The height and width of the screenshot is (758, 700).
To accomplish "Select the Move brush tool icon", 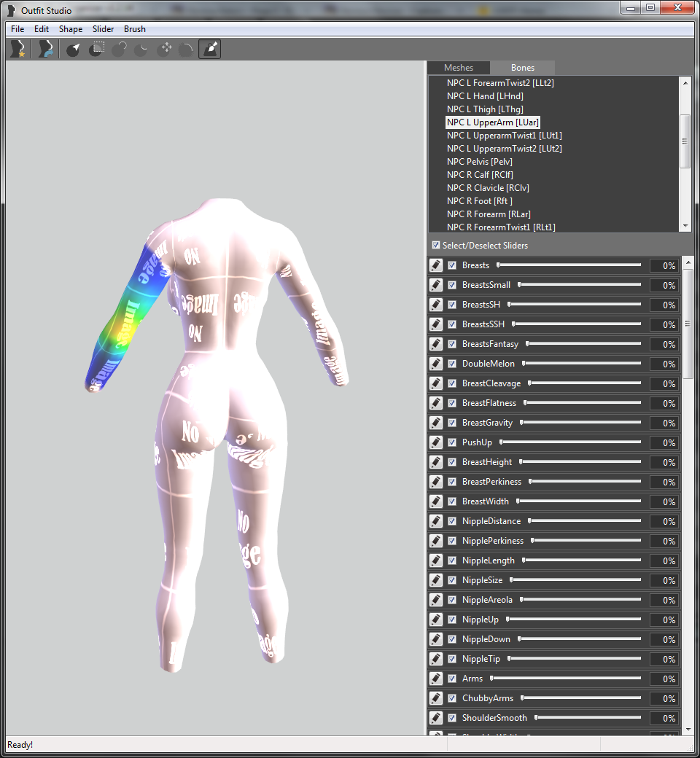I will pos(165,50).
